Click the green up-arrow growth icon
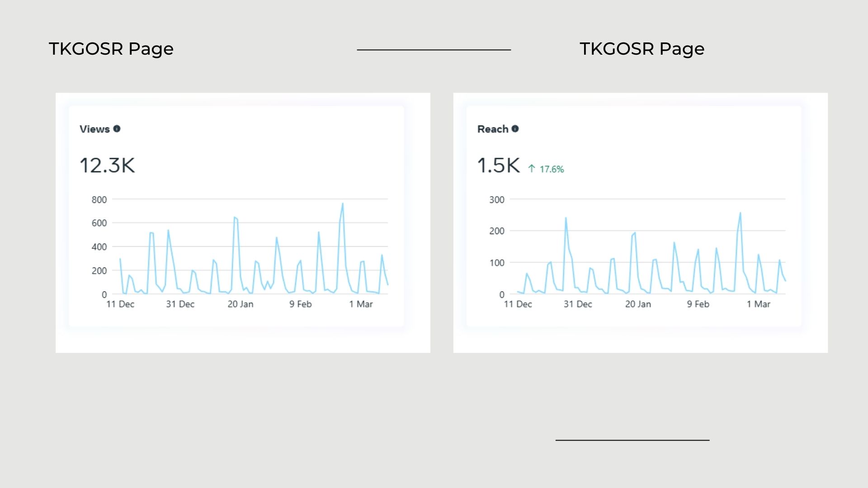This screenshot has width=868, height=488. (532, 169)
